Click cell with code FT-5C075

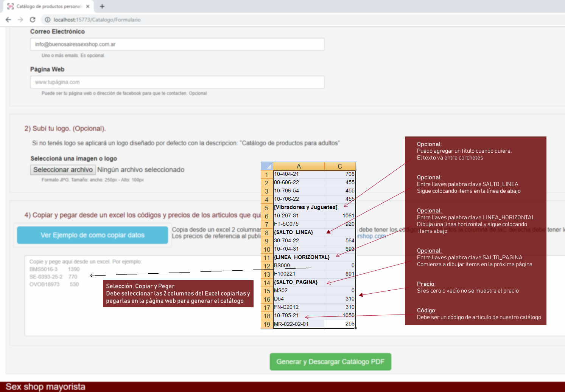click(299, 224)
